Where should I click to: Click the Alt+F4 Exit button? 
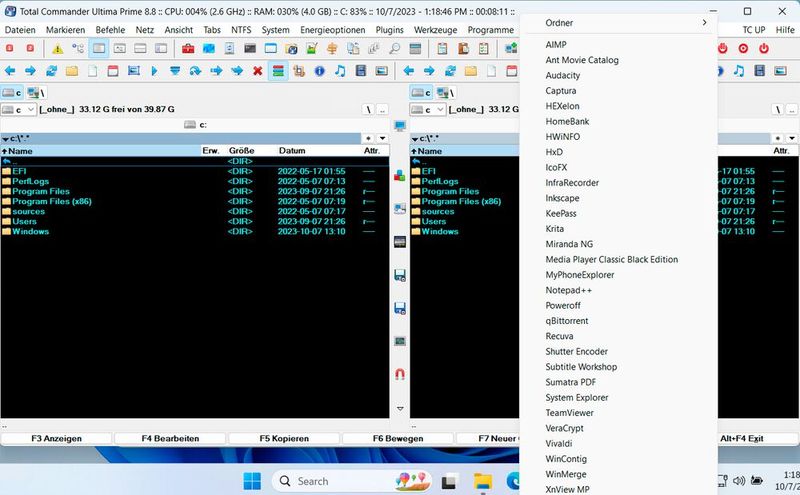[742, 438]
